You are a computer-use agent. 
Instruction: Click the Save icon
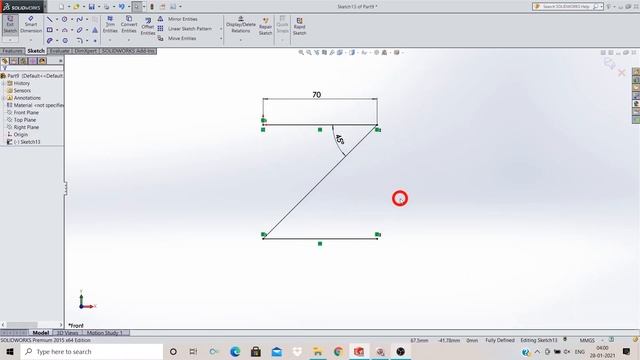(x=91, y=7)
